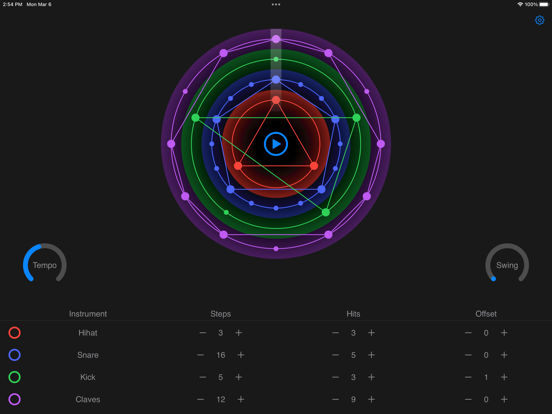The width and height of the screenshot is (552, 414).
Task: Increase Kick steps with plus
Action: coord(239,377)
